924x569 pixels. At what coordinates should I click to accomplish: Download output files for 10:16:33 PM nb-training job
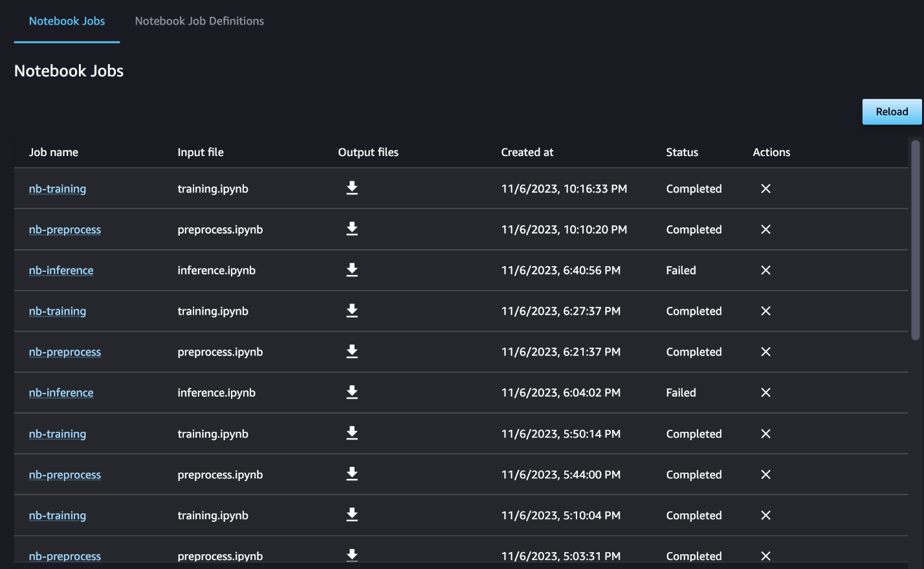tap(352, 188)
